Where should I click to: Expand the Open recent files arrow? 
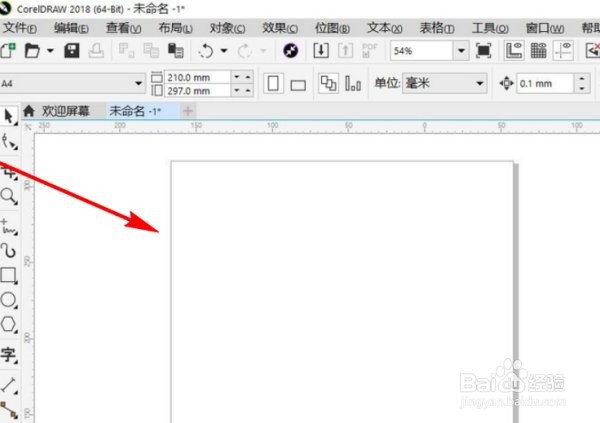click(50, 50)
